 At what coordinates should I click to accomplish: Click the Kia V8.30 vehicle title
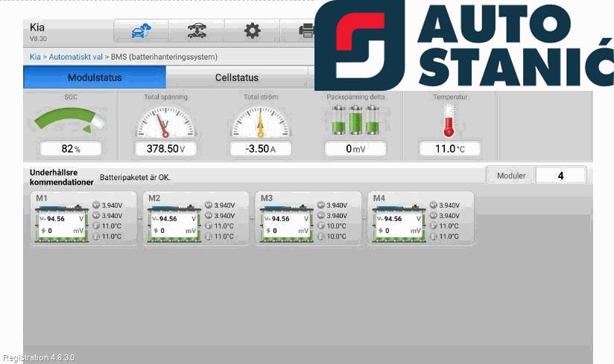pos(38,32)
